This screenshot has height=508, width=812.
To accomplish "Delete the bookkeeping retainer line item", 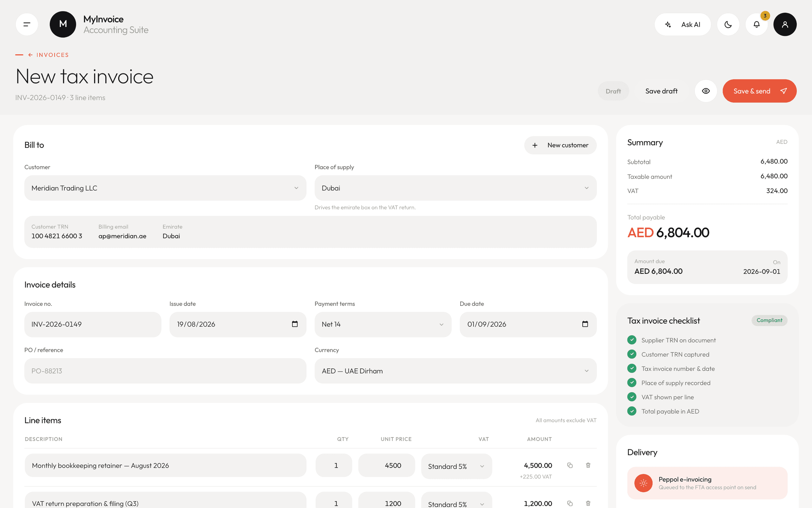I will click(588, 465).
